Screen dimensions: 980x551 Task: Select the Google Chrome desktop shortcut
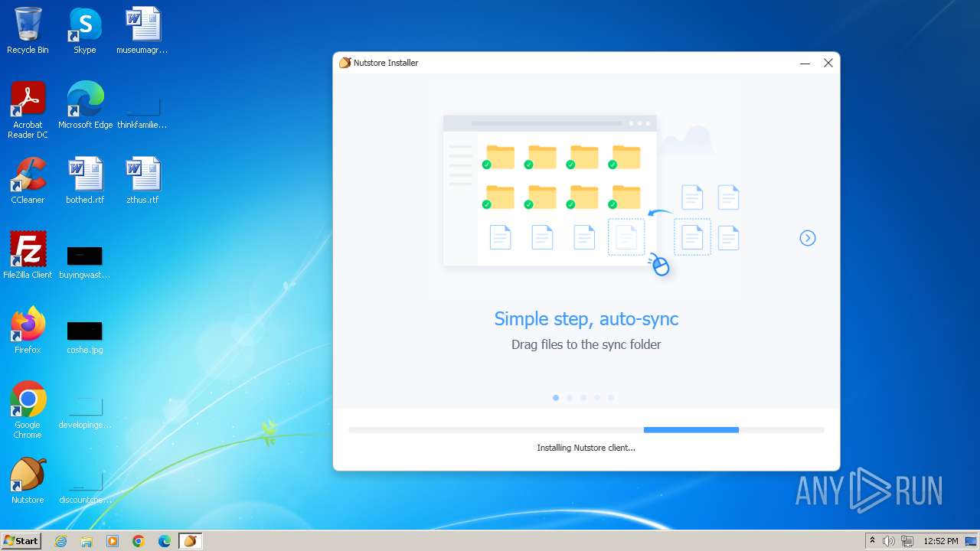click(x=28, y=410)
